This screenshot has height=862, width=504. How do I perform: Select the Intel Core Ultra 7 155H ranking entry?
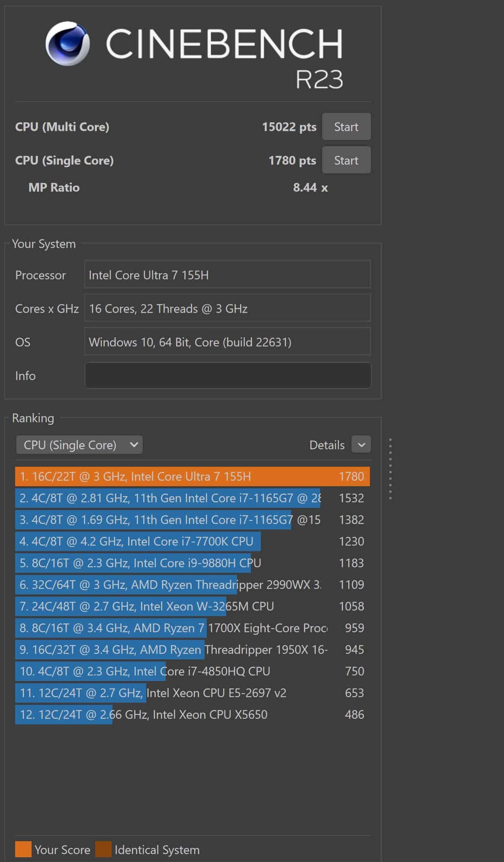[192, 477]
